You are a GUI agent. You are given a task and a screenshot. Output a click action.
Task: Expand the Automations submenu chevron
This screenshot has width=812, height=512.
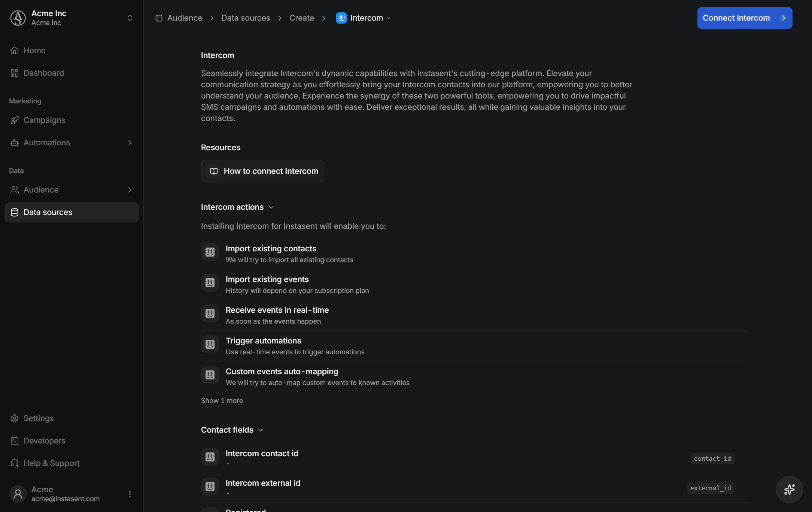tap(130, 142)
